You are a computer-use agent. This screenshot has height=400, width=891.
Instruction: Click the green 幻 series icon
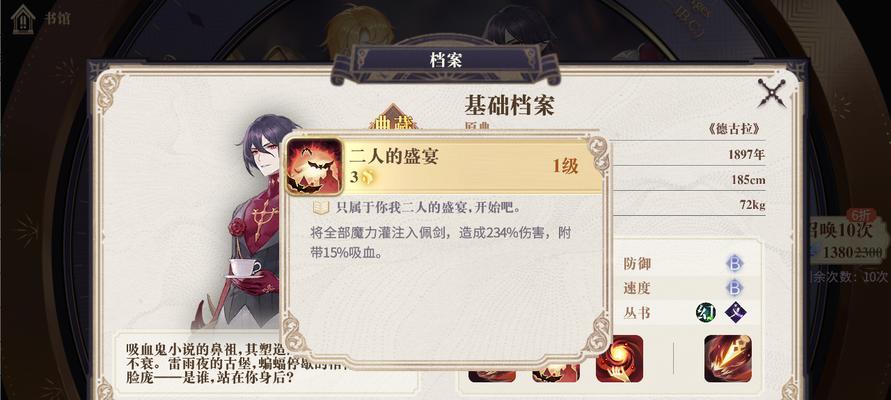(705, 312)
